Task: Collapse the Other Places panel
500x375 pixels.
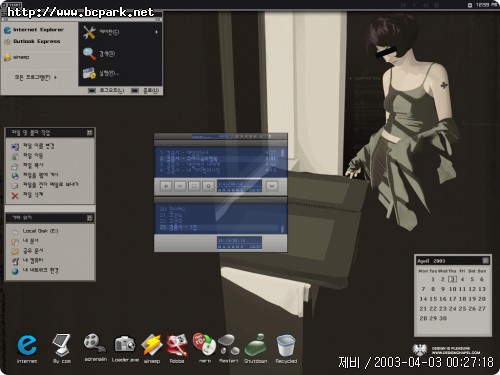Action: [x=89, y=218]
